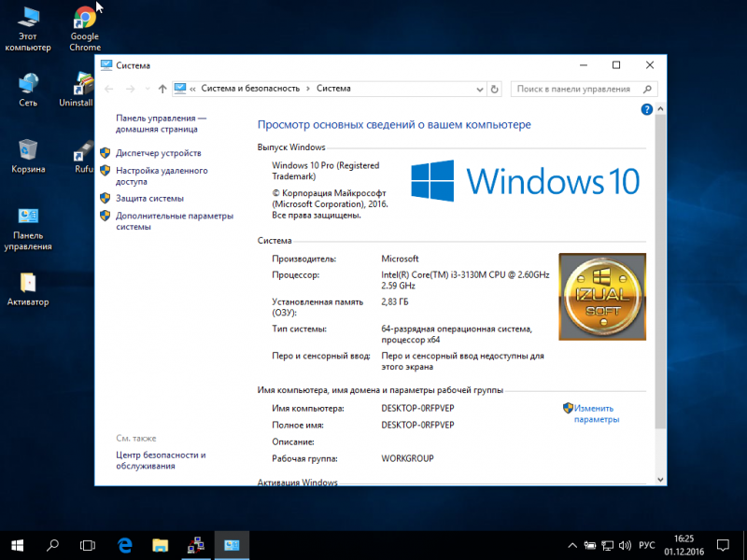Click the Windows 10 logo image

[525, 180]
